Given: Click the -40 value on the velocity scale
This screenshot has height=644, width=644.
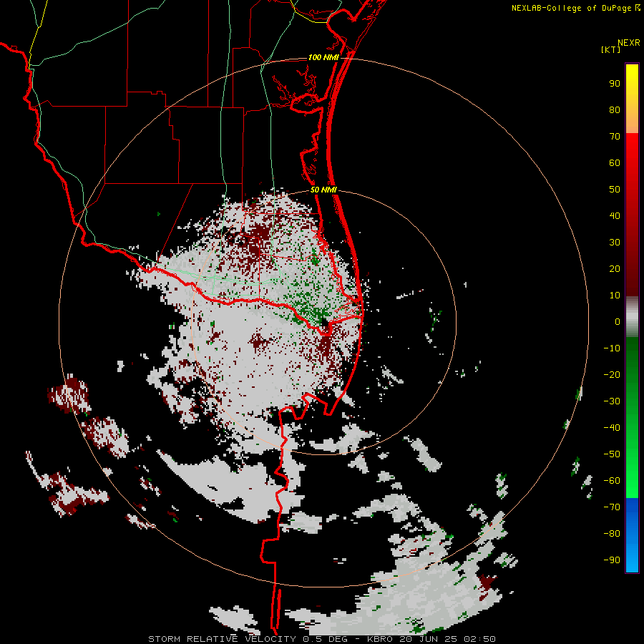Looking at the screenshot, I should point(612,428).
